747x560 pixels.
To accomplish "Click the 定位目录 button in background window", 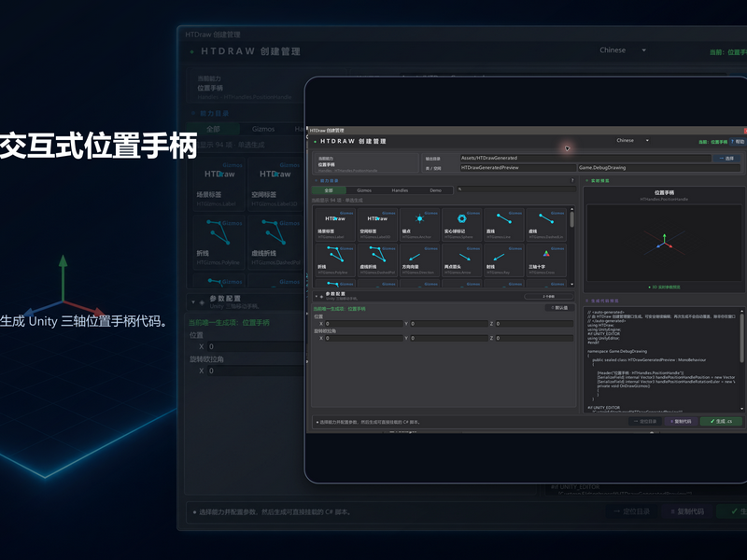I will pos(632,511).
